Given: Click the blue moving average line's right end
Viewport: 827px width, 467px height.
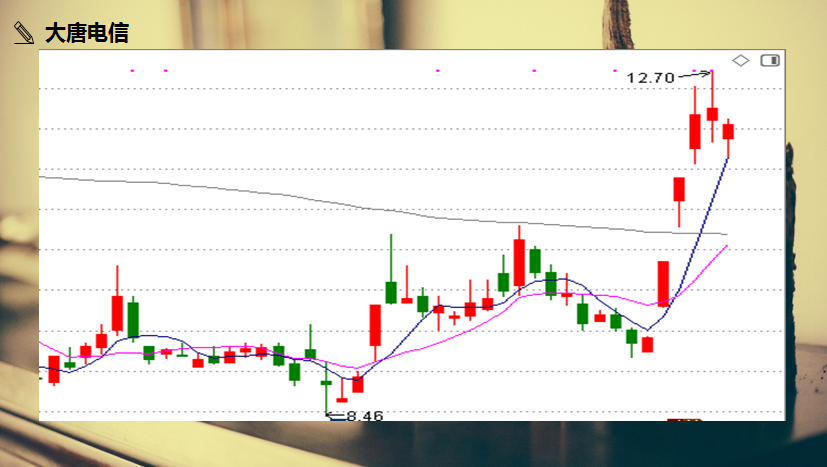Looking at the screenshot, I should [726, 160].
